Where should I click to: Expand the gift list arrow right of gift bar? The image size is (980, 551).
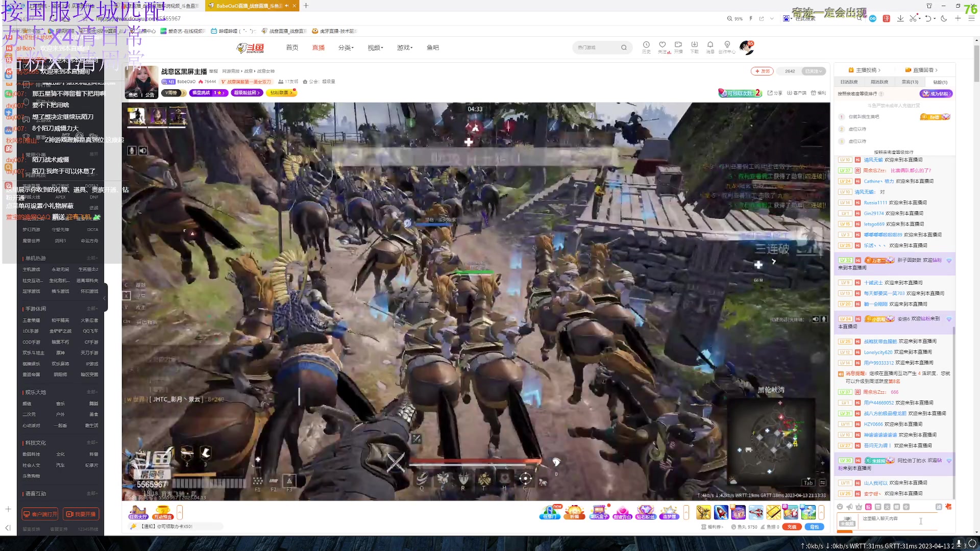click(x=821, y=512)
